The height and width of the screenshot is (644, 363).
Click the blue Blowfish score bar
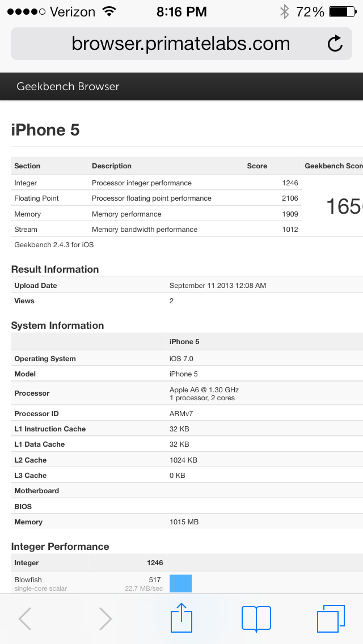(181, 583)
